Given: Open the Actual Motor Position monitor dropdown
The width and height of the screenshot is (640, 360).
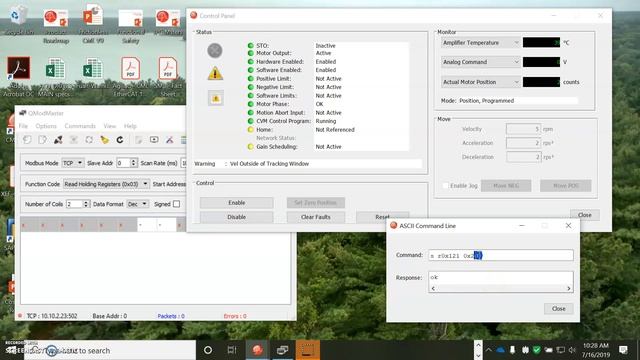Looking at the screenshot, I should click(x=480, y=82).
